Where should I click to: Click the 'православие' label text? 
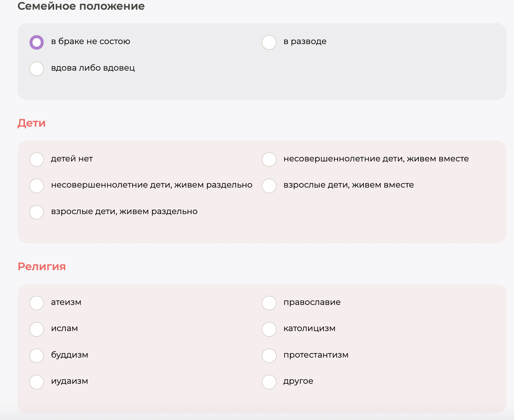[x=312, y=302]
